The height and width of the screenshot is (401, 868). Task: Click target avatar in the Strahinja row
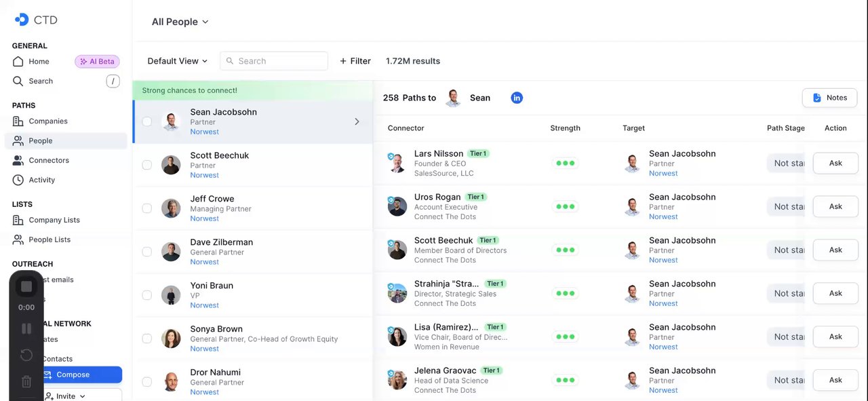pos(632,293)
